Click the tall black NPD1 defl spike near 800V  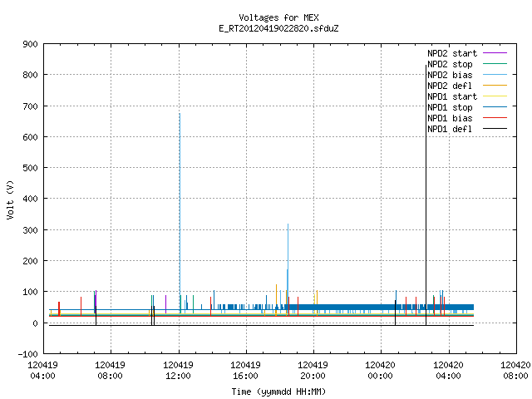426,194
